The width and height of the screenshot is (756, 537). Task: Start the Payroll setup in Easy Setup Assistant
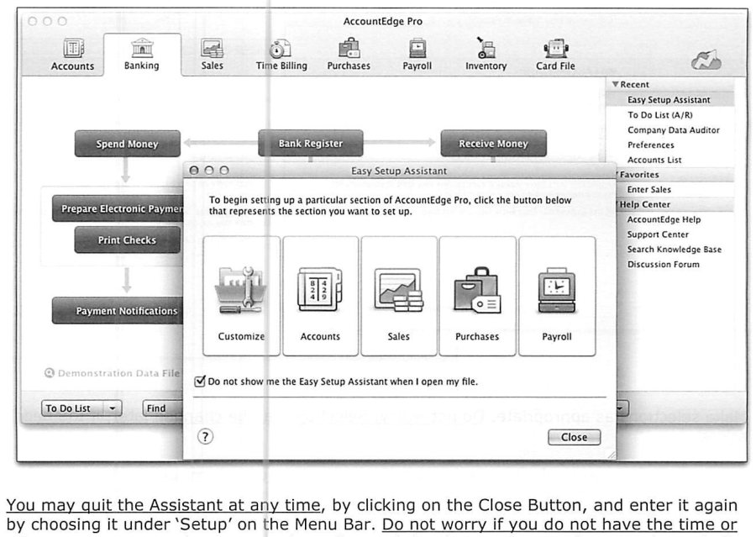[557, 297]
